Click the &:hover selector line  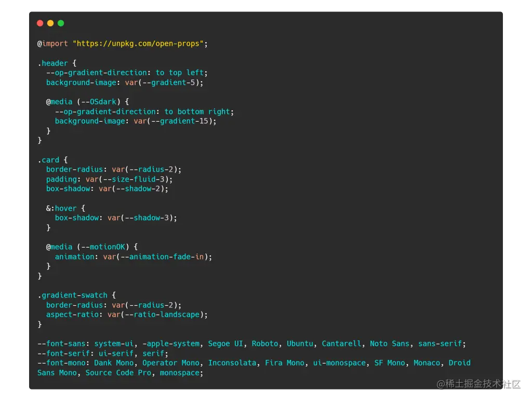65,209
